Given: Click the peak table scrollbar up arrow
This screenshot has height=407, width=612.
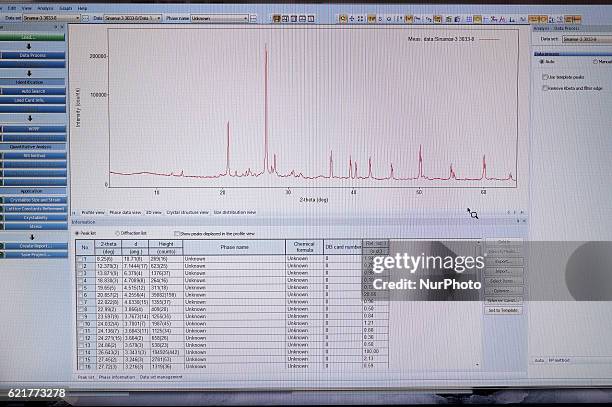Looking at the screenshot, I should click(x=478, y=242).
